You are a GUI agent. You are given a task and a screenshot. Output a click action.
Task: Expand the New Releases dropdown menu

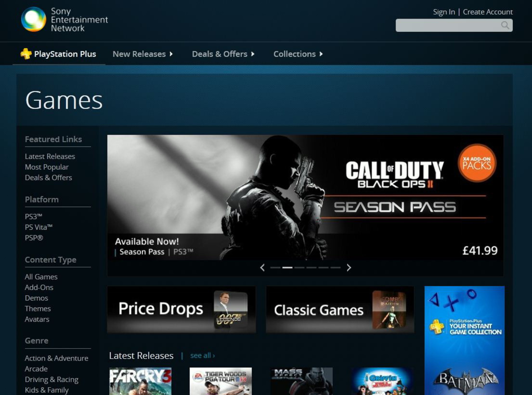click(142, 53)
